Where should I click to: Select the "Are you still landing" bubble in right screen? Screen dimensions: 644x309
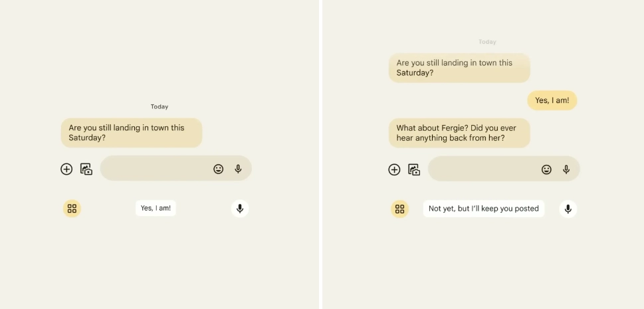pyautogui.click(x=459, y=68)
